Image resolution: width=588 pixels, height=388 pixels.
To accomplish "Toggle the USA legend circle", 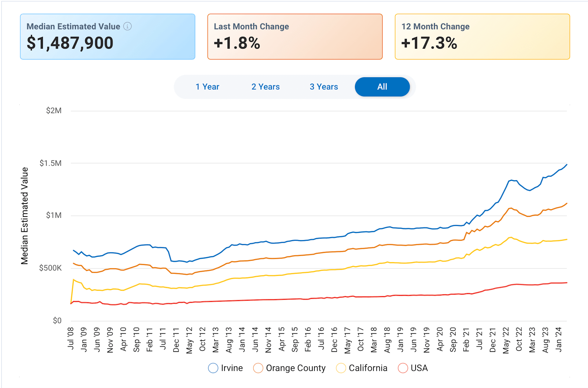I will (x=403, y=368).
